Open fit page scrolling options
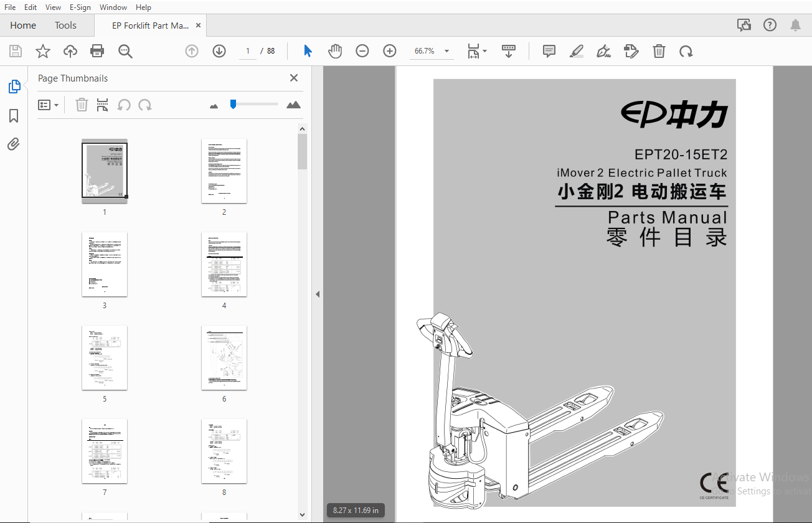 point(477,51)
